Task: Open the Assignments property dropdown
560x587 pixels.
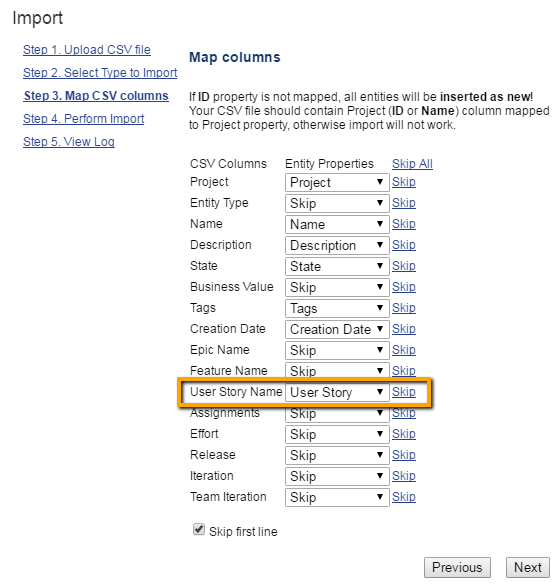Action: point(337,413)
